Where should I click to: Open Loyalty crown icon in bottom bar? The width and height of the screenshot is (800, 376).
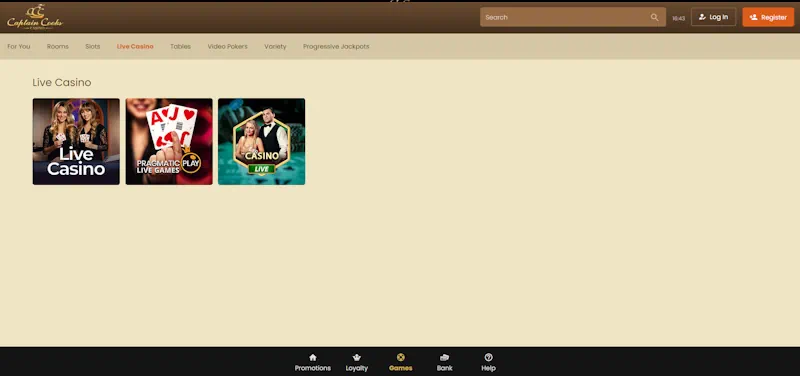pyautogui.click(x=357, y=357)
